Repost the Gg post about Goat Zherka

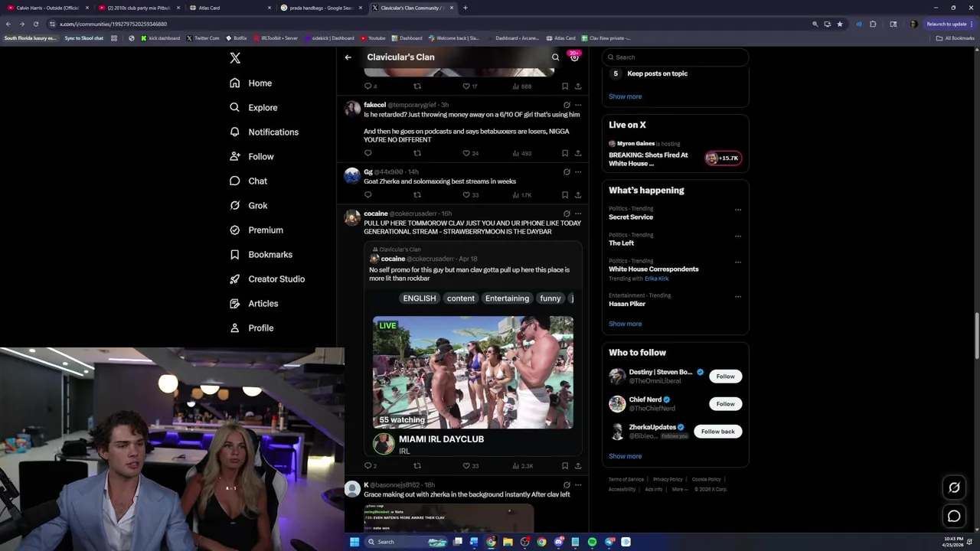[417, 195]
